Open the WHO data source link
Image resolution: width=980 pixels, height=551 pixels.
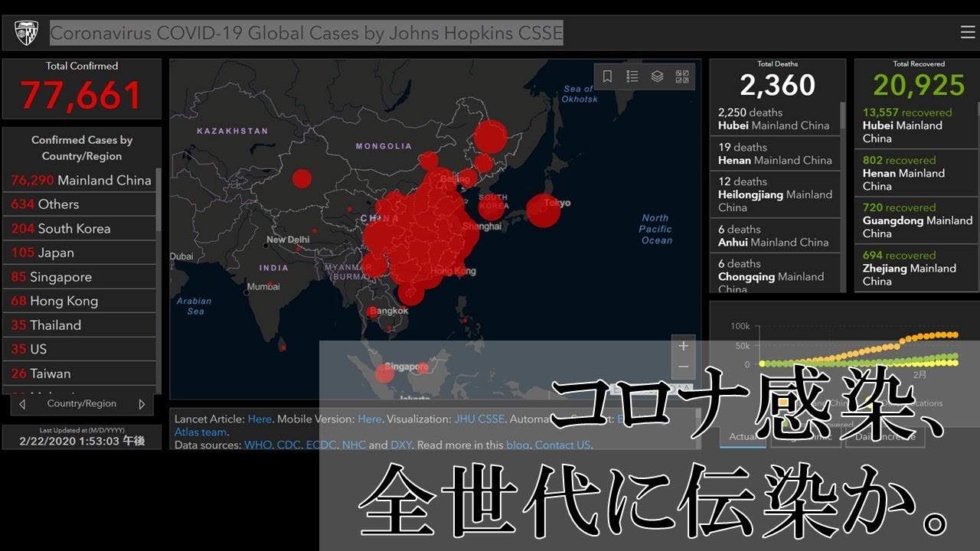click(258, 445)
